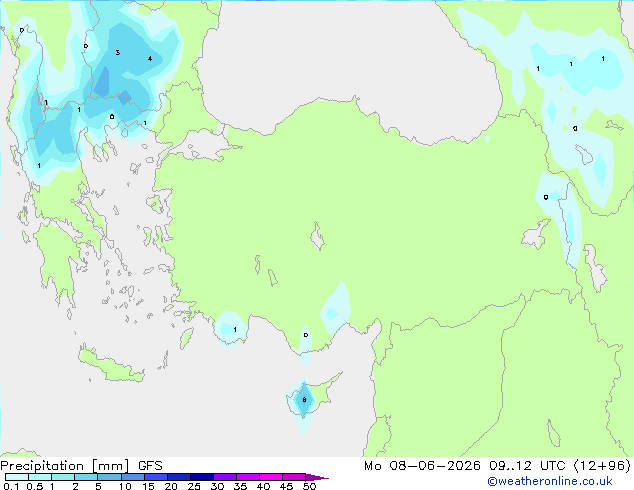This screenshot has width=634, height=490.
Task: Select the 25–30 mm navy legend swatch
Action: 201,477
